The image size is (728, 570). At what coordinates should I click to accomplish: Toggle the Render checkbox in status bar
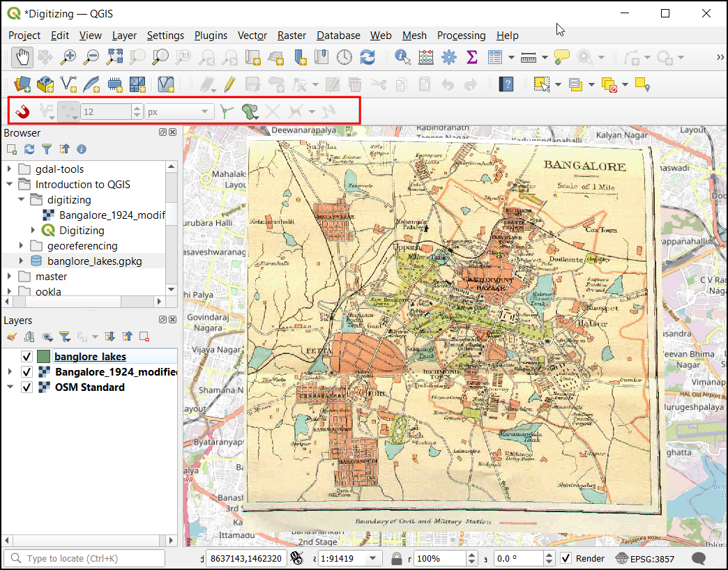tap(566, 558)
